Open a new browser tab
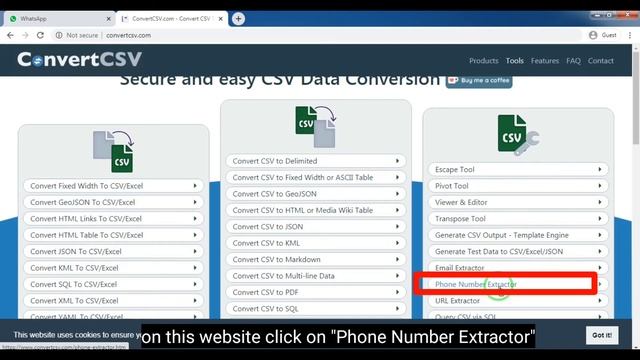The image size is (640, 360). (x=238, y=18)
